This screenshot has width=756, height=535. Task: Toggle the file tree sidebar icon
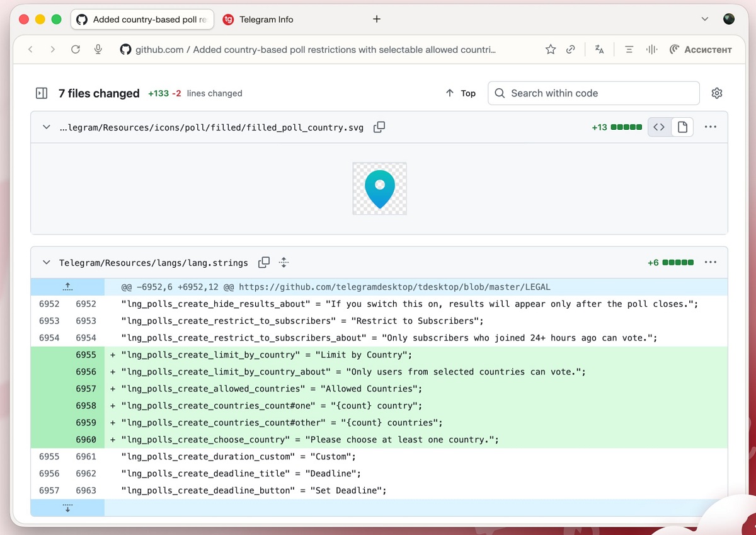(42, 93)
